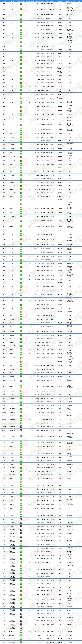
Task: Click the PB fuel icon in the AUDI A3 2.0 row
Action: tap(21, 9)
